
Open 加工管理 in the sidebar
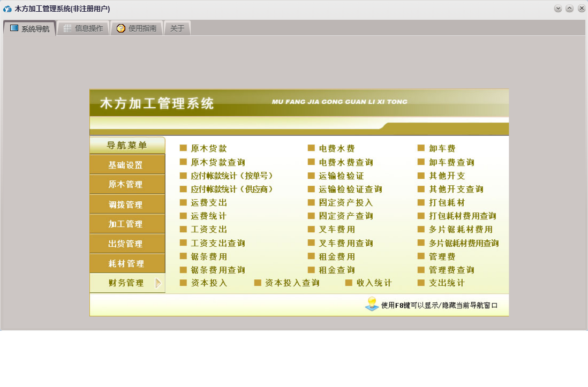(x=126, y=224)
